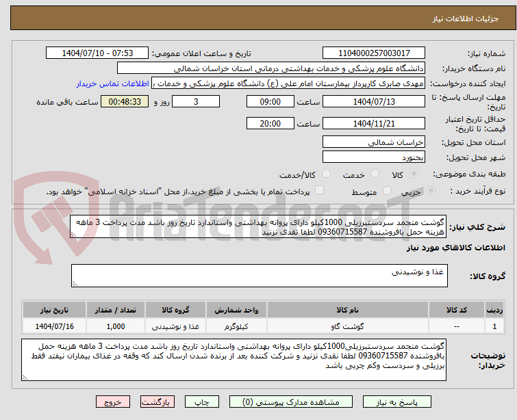Click the row number cell 1
This screenshot has height=420, width=517.
tap(494, 326)
